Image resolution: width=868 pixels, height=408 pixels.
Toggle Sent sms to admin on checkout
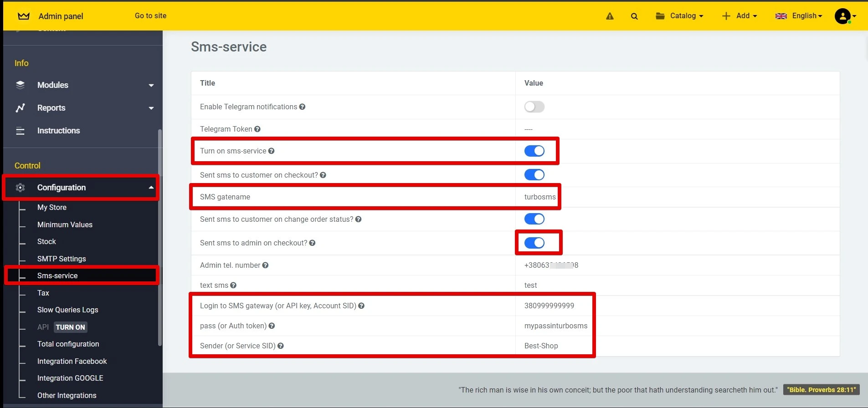click(534, 243)
